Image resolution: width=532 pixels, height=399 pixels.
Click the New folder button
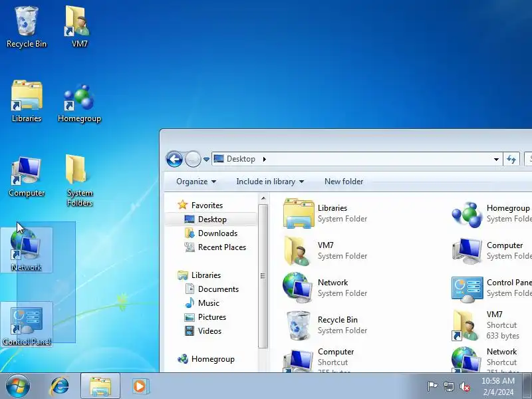click(344, 182)
